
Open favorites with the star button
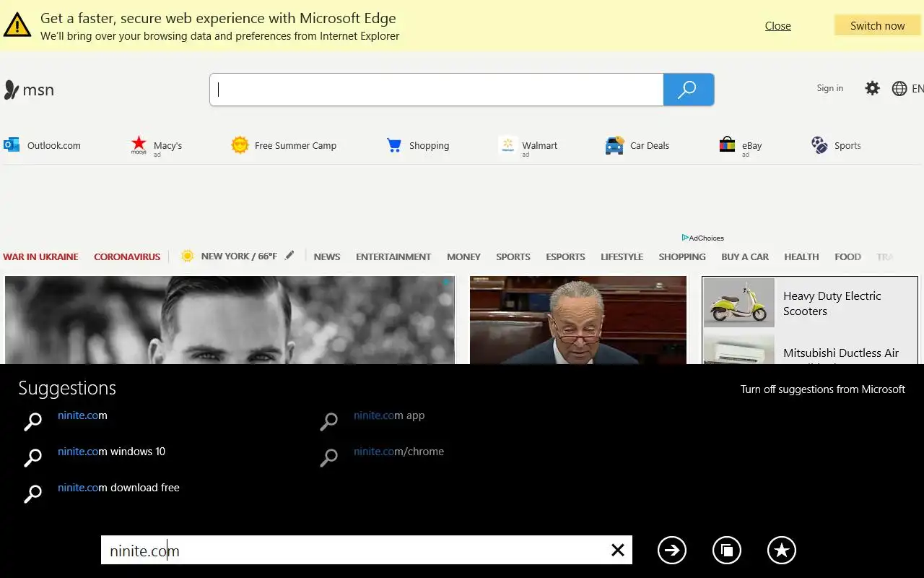782,550
